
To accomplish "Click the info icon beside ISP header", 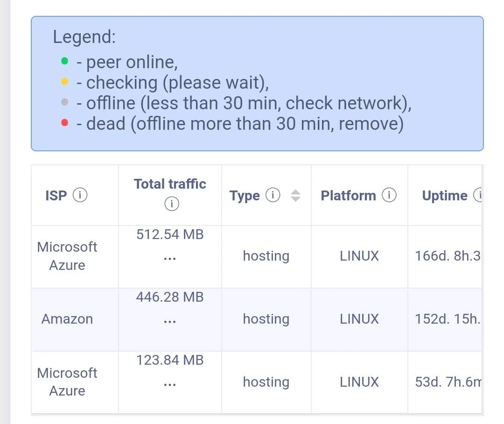I will (x=80, y=195).
